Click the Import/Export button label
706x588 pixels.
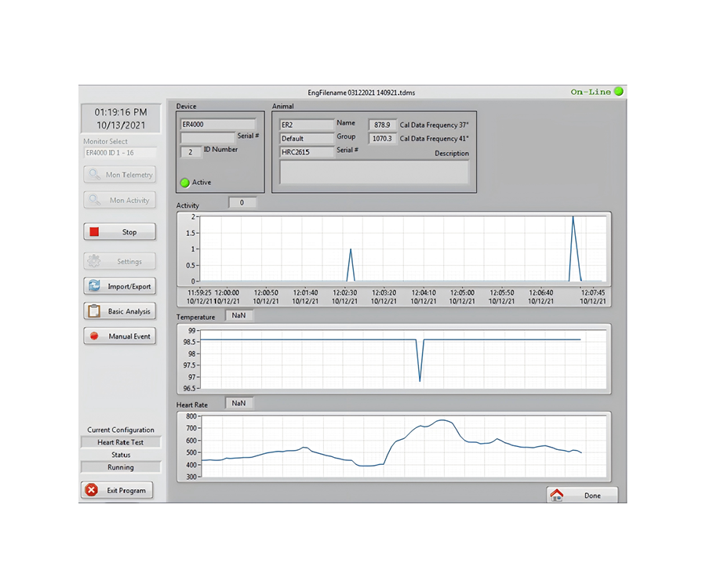coord(129,287)
